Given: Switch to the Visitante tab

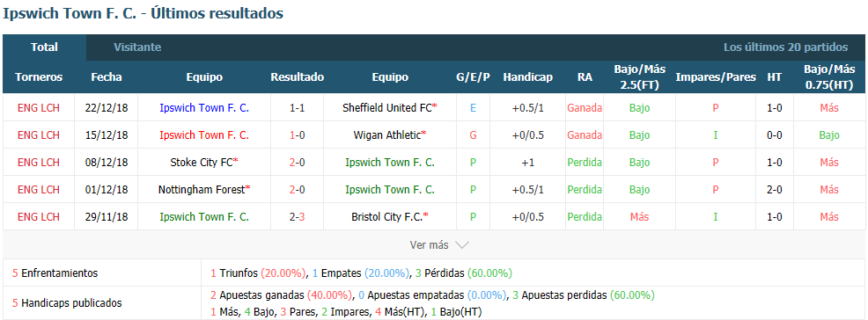Looking at the screenshot, I should coord(137,47).
